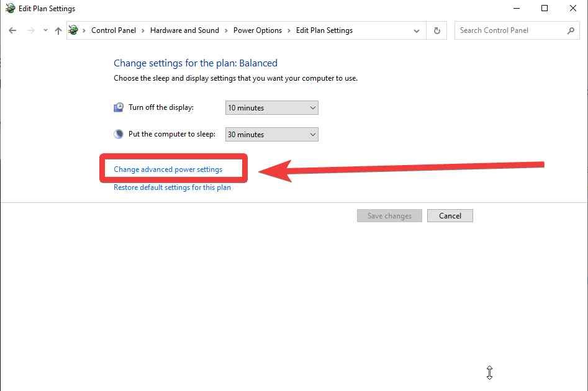The width and height of the screenshot is (588, 391).
Task: Close the Edit Plan Settings window
Action: tap(572, 8)
